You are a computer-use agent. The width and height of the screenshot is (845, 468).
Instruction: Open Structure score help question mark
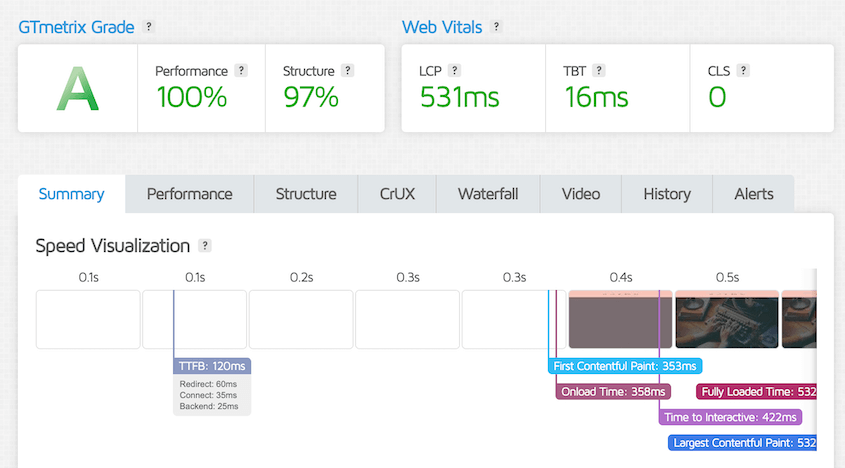348,71
